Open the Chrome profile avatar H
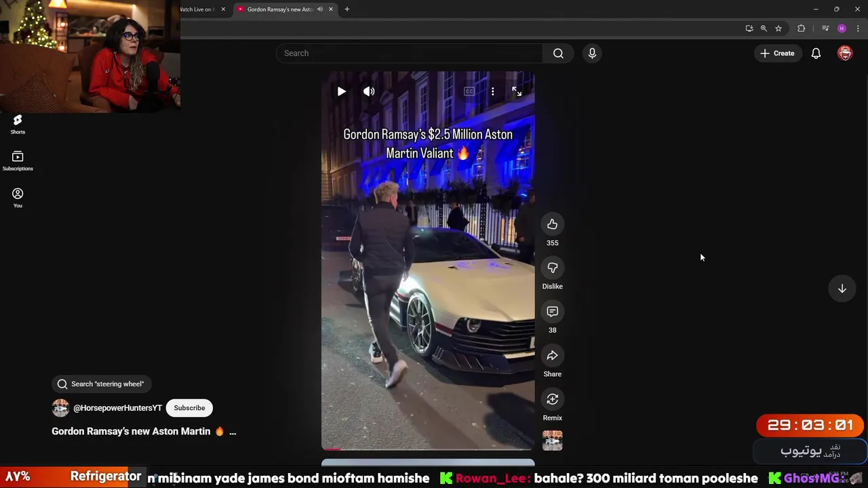868x488 pixels. click(x=842, y=28)
